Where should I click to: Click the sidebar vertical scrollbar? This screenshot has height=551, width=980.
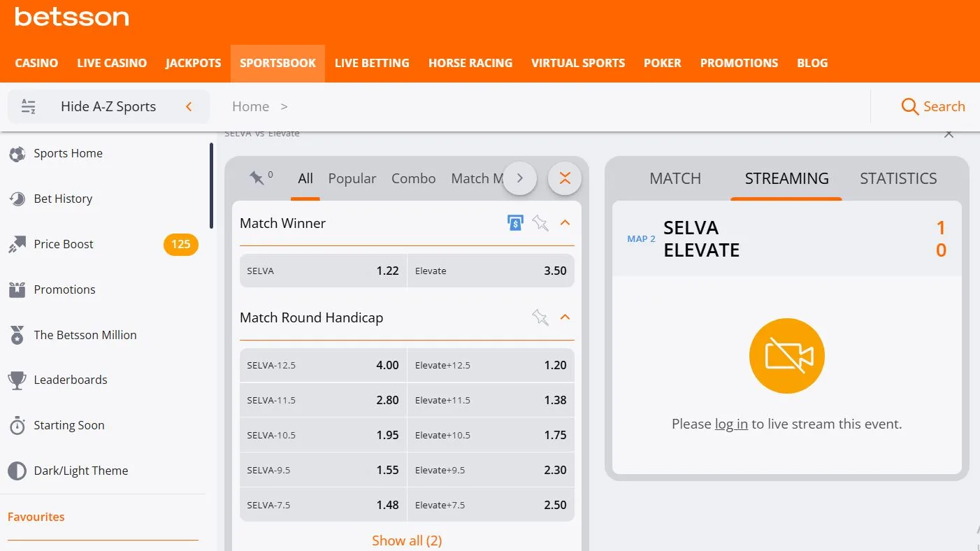(x=211, y=185)
